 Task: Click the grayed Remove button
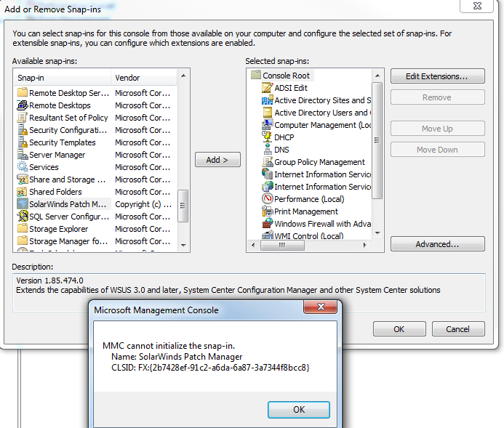click(438, 97)
